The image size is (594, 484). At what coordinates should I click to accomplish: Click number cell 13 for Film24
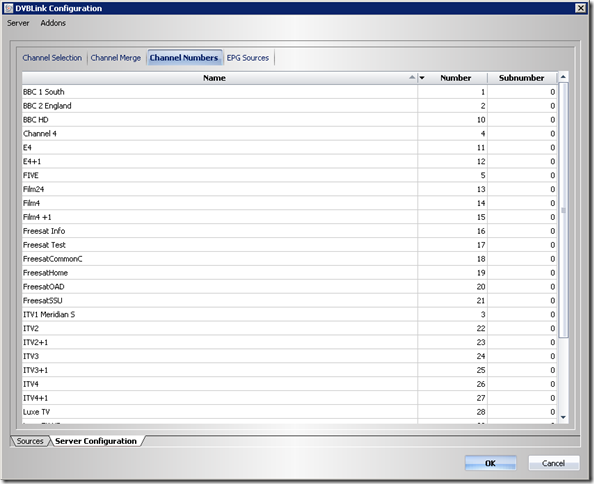pyautogui.click(x=452, y=189)
